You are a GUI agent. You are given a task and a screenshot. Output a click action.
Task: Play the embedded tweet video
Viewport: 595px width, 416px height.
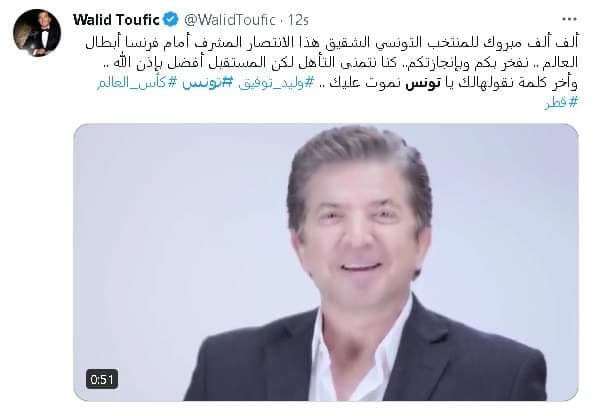[x=326, y=262]
